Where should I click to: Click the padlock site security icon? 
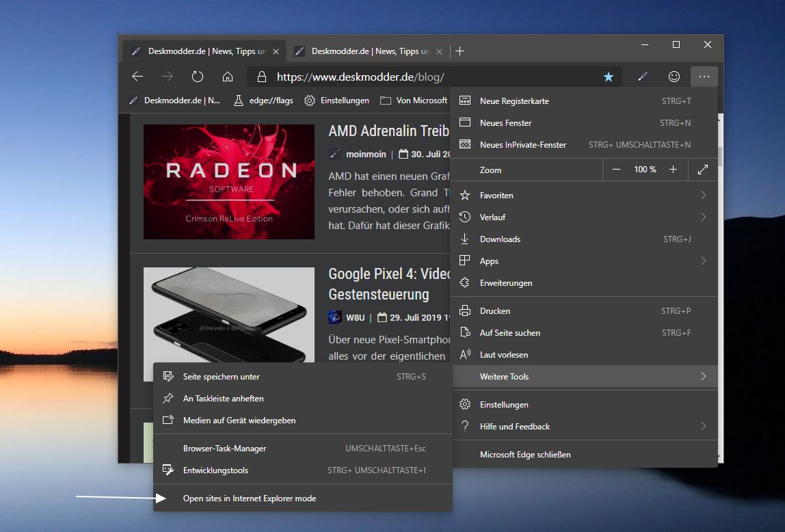coord(261,77)
